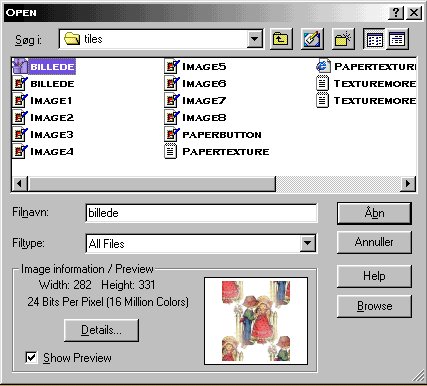Screen dimensions: 427x386
Task: Select the IMAGE1 file name
Action: point(51,101)
